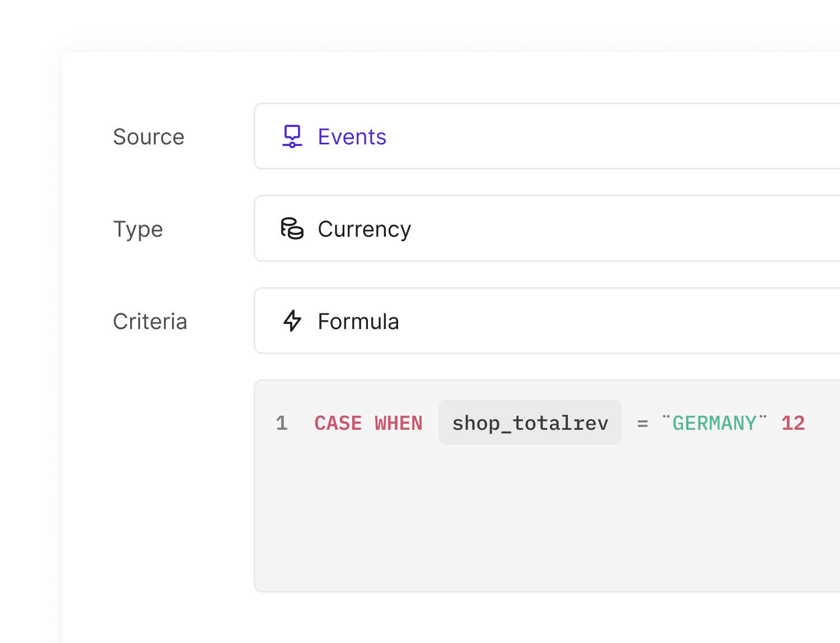The height and width of the screenshot is (643, 840).
Task: Click the Events source icon
Action: pyautogui.click(x=292, y=137)
